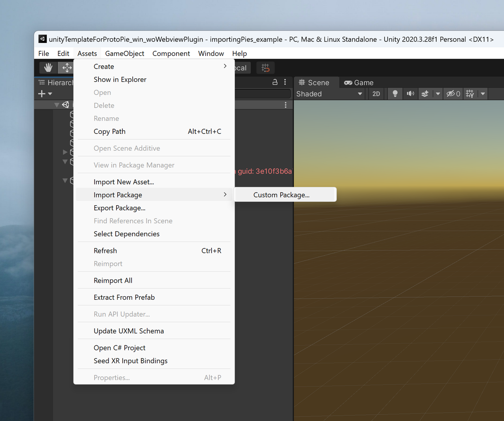Toggle 2D view mode in Scene
The height and width of the screenshot is (421, 504).
point(376,94)
